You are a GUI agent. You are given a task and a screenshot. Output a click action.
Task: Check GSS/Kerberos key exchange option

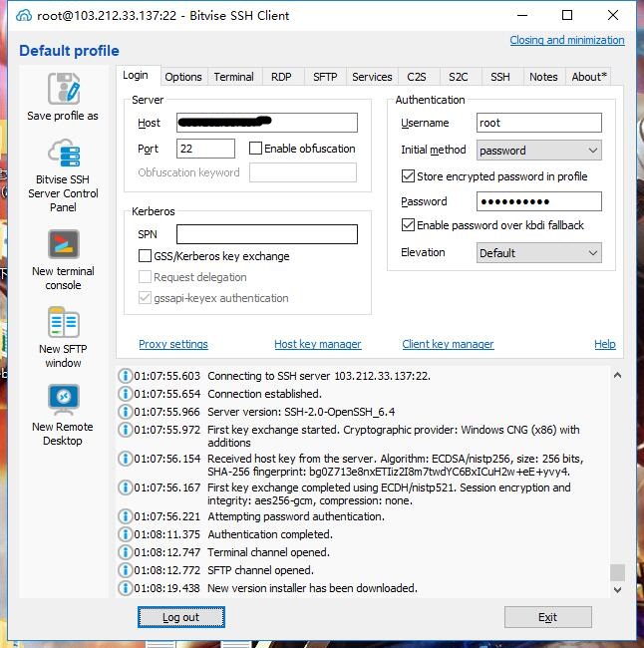(x=146, y=256)
